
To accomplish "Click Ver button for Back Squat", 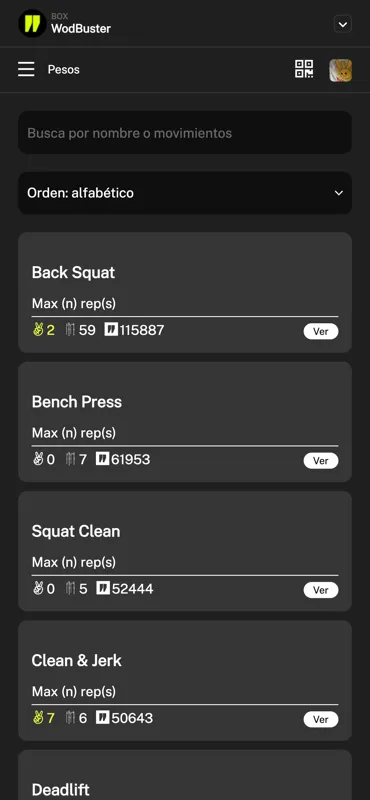I will pyautogui.click(x=320, y=331).
